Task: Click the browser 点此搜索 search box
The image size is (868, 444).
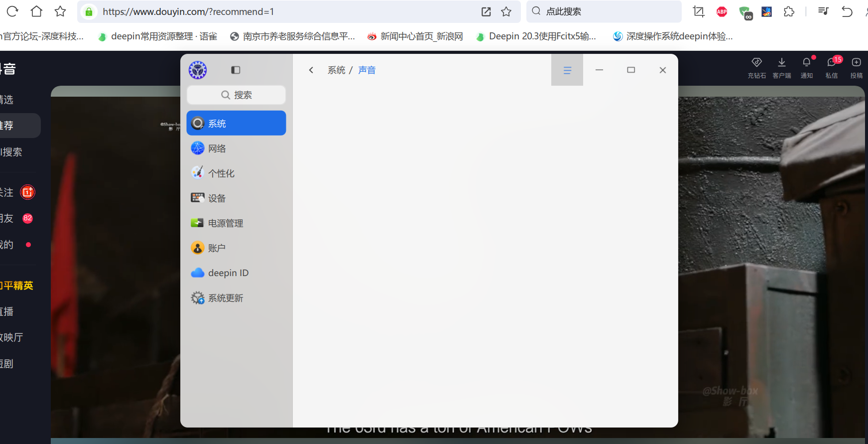Action: click(x=604, y=11)
